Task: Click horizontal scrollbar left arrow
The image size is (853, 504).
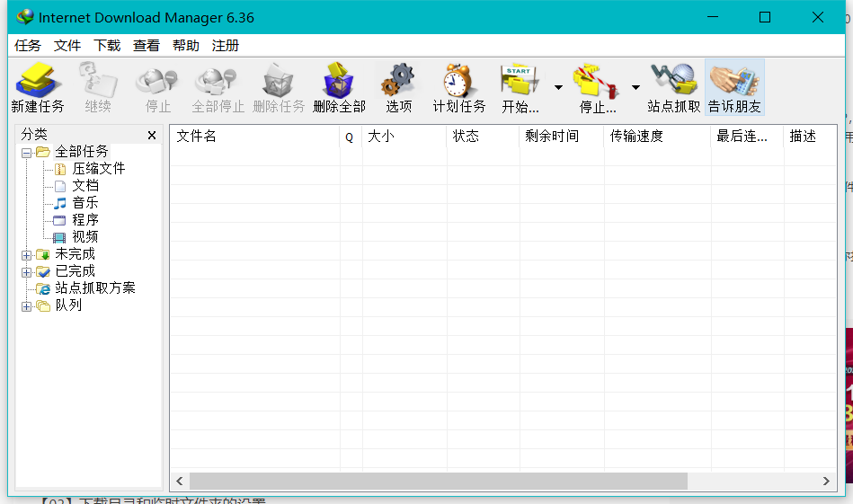Action: pyautogui.click(x=180, y=482)
